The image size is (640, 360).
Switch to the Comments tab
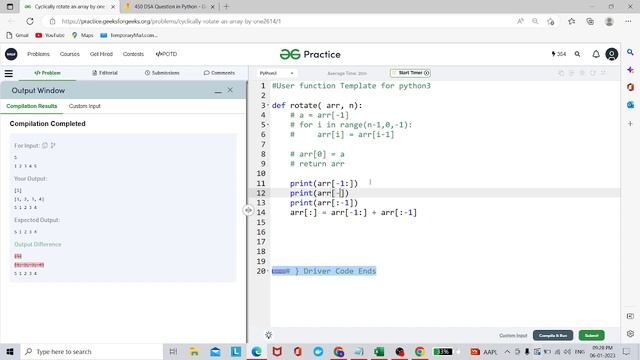pyautogui.click(x=219, y=73)
